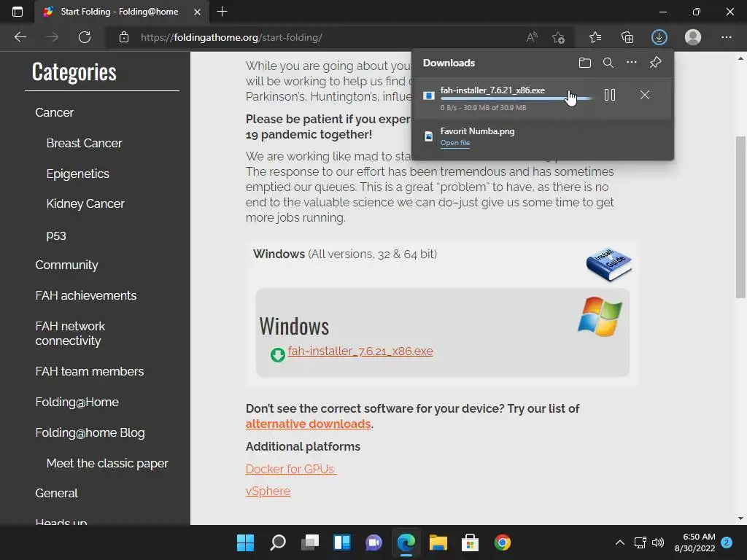
Task: Open taskbar Search
Action: pos(278,542)
